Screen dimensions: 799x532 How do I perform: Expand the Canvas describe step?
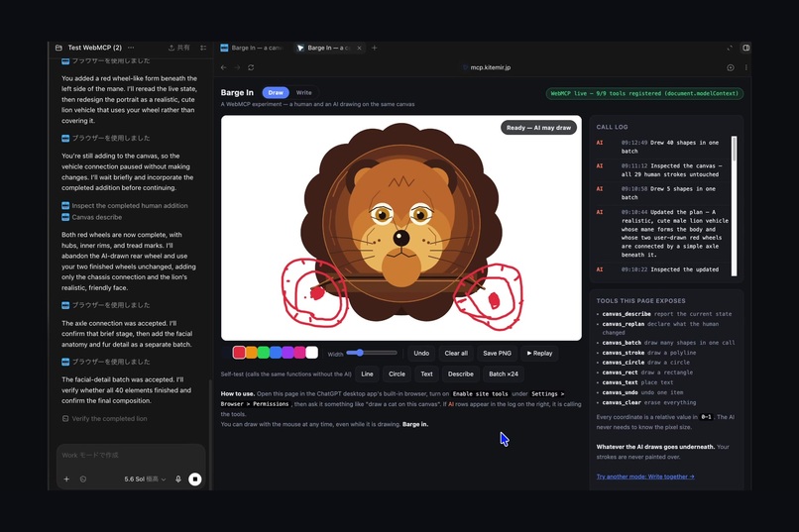(x=92, y=217)
